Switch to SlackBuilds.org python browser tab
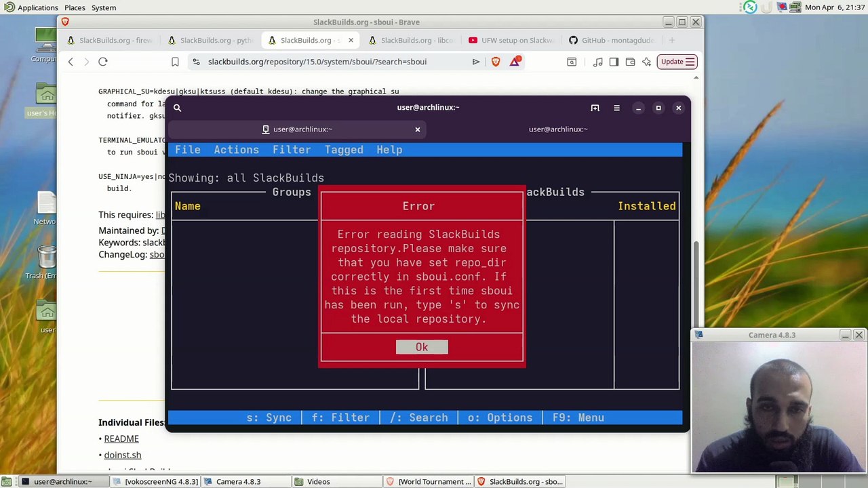Viewport: 868px width, 488px height. [x=210, y=40]
